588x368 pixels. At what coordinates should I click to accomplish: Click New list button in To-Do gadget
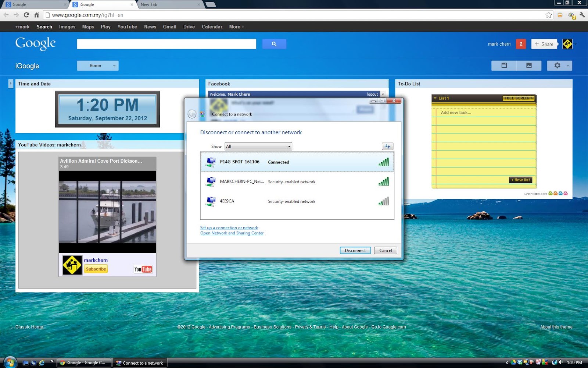521,180
